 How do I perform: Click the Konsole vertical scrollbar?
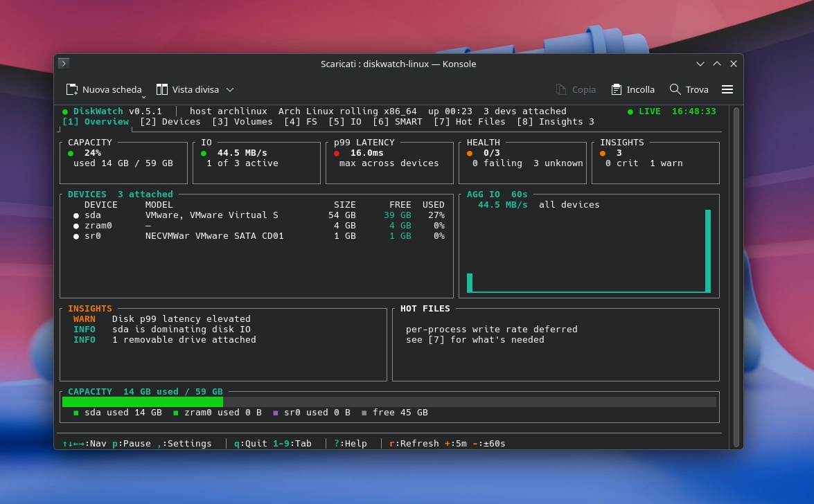pyautogui.click(x=736, y=277)
